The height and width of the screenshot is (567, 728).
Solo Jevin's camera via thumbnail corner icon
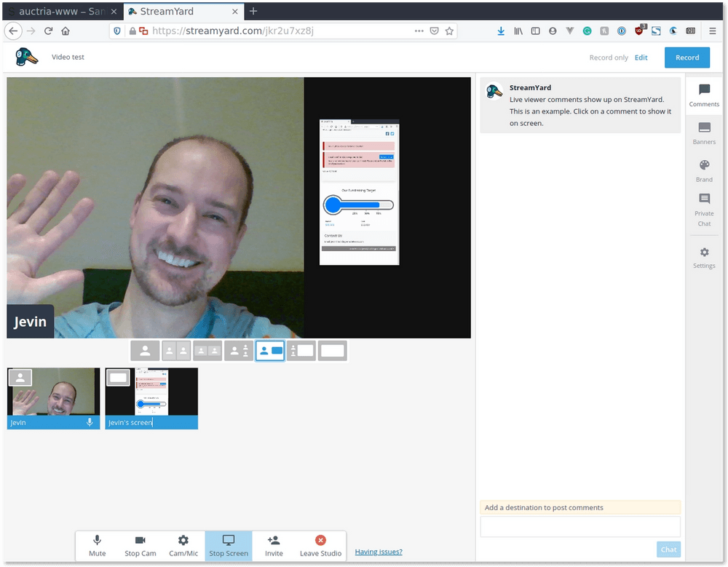click(20, 378)
